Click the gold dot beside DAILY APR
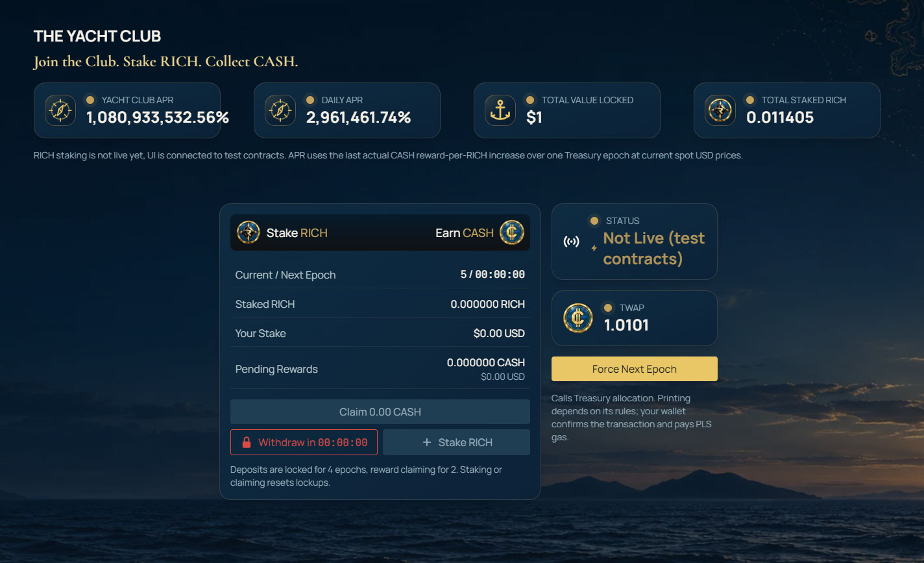The image size is (924, 563). [x=311, y=100]
